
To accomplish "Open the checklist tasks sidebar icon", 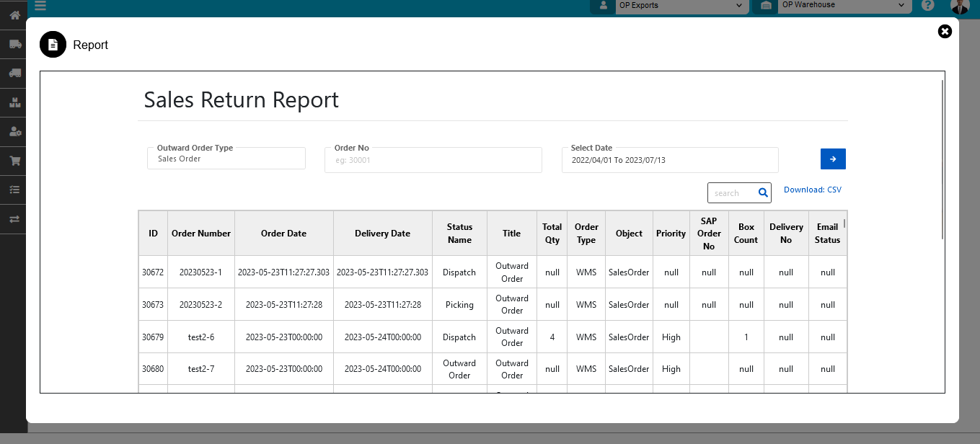I will [14, 190].
